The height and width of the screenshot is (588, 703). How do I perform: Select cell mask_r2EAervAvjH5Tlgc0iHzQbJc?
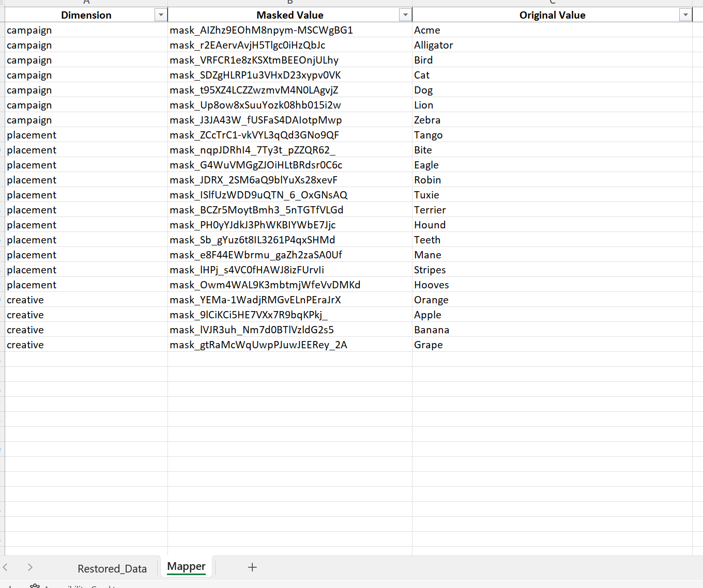(x=290, y=45)
